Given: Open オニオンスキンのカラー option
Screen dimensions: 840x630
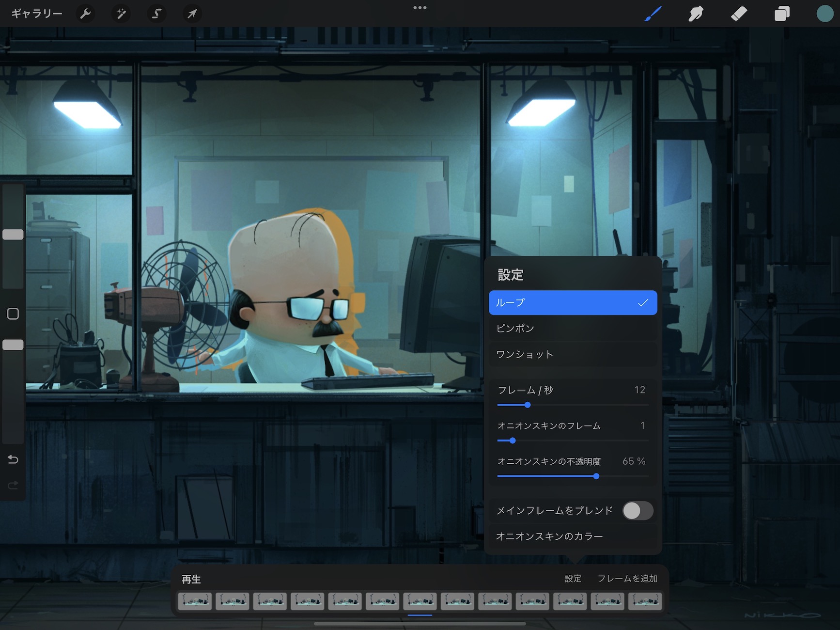Looking at the screenshot, I should tap(573, 536).
